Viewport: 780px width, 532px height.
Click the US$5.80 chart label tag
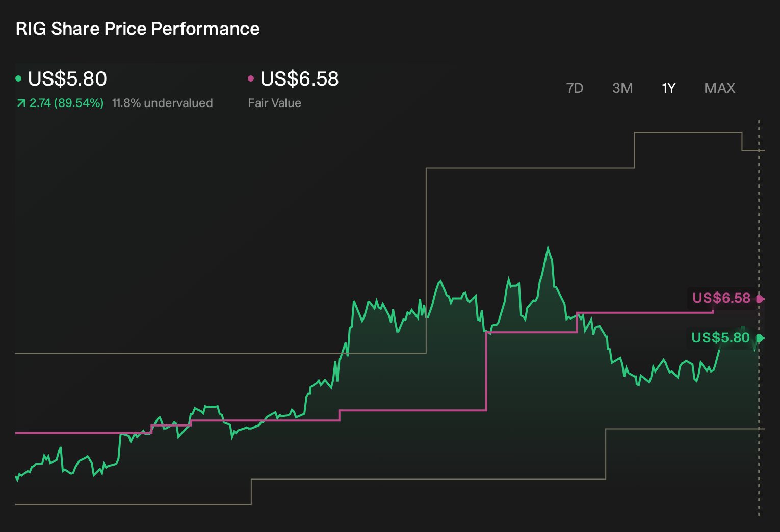(x=721, y=337)
